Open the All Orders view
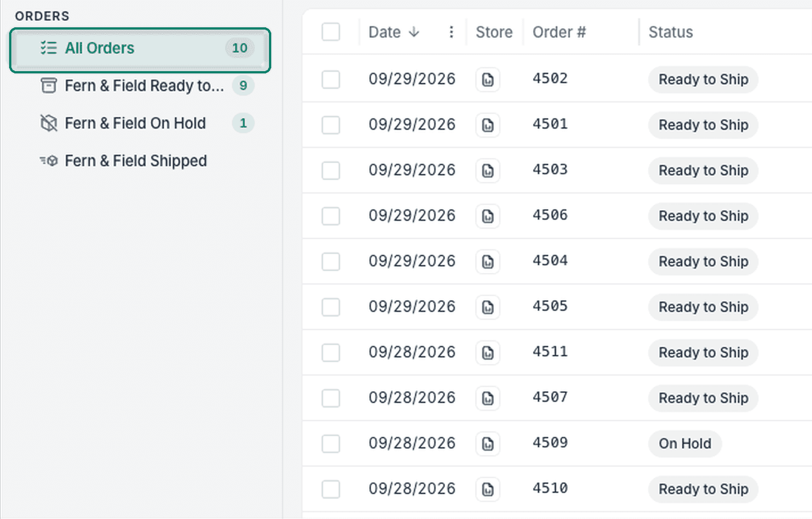The image size is (812, 519). pyautogui.click(x=140, y=48)
